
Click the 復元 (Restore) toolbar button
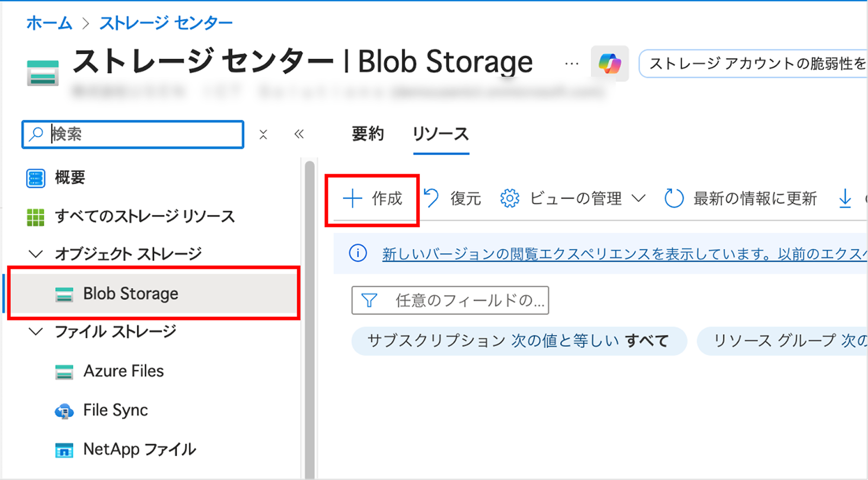[453, 199]
